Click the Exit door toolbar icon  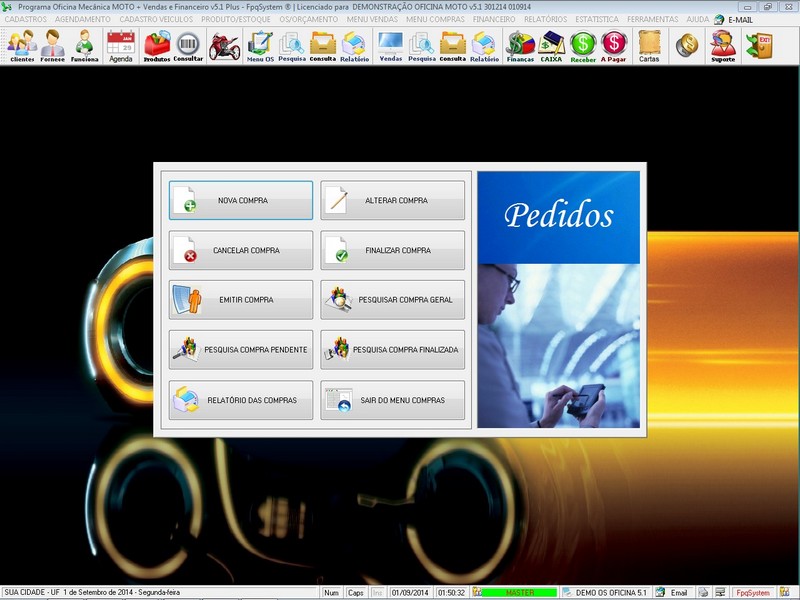click(759, 45)
